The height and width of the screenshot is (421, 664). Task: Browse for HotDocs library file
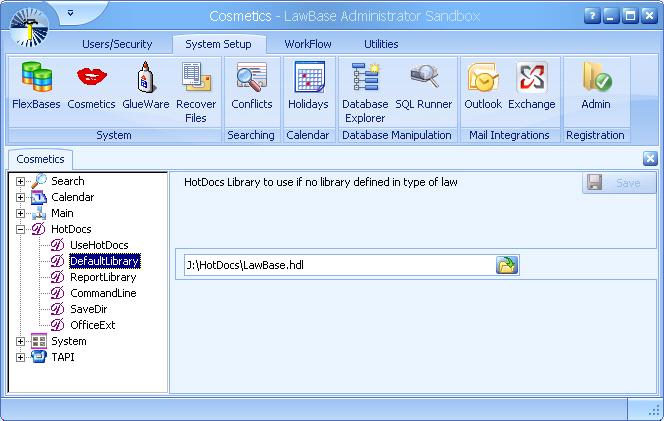[x=507, y=265]
